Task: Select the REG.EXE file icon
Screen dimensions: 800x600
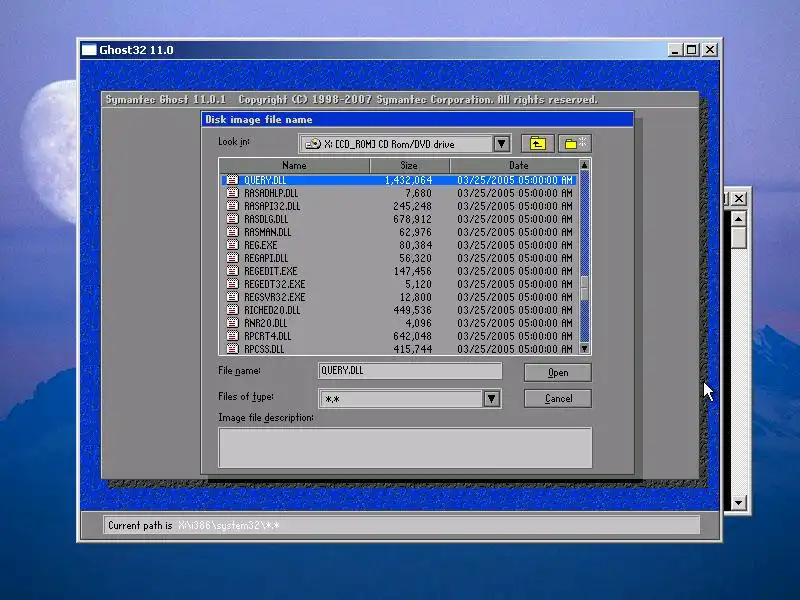Action: point(232,245)
